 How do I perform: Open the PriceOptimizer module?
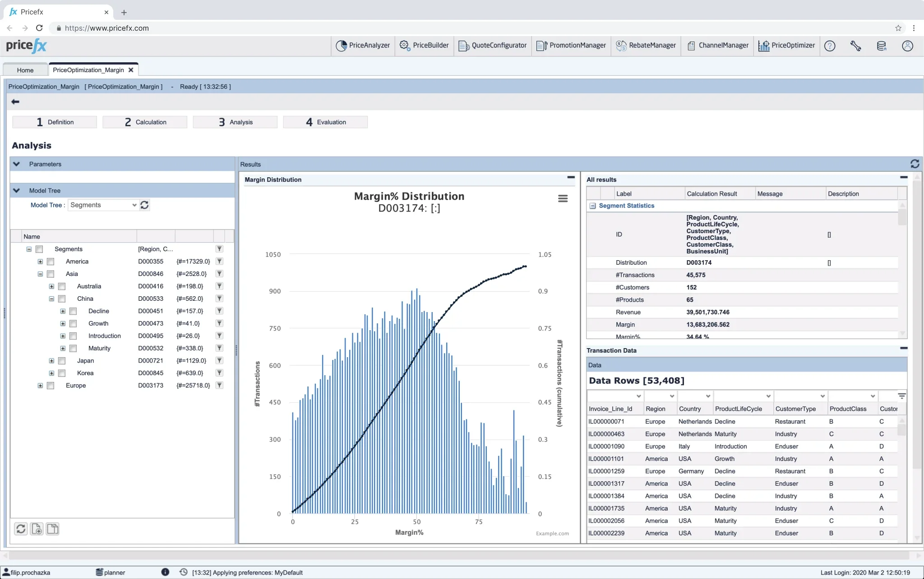pyautogui.click(x=787, y=46)
